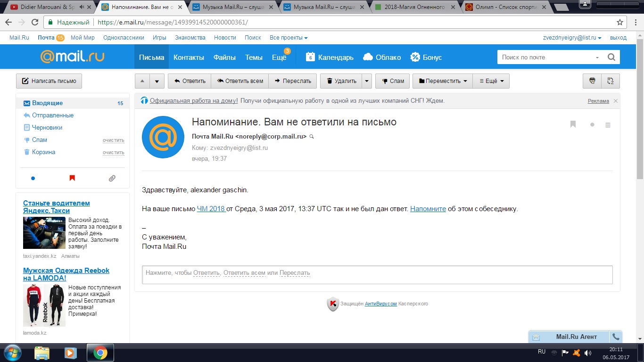Open Windows Start button

click(x=12, y=353)
